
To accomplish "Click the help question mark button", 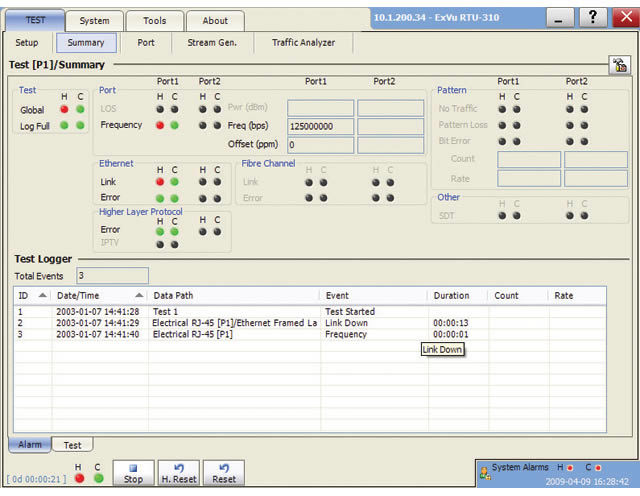I will 593,18.
